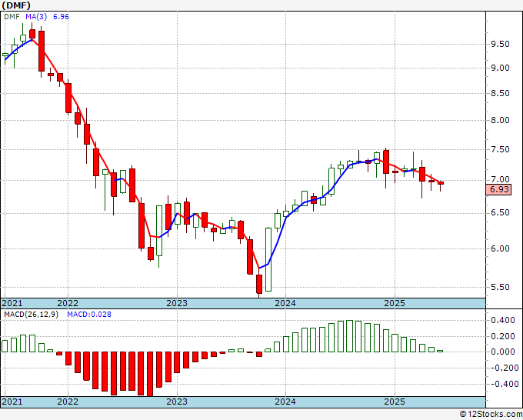This screenshot has height=420, width=523.
Task: Click the tall green recovery candlestick before 2024
Action: (x=268, y=259)
